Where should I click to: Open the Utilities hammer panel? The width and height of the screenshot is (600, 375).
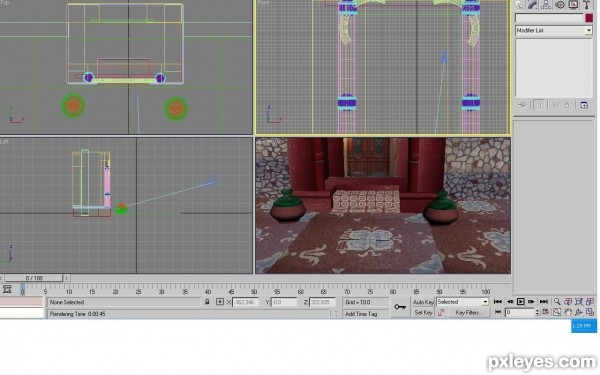click(587, 4)
